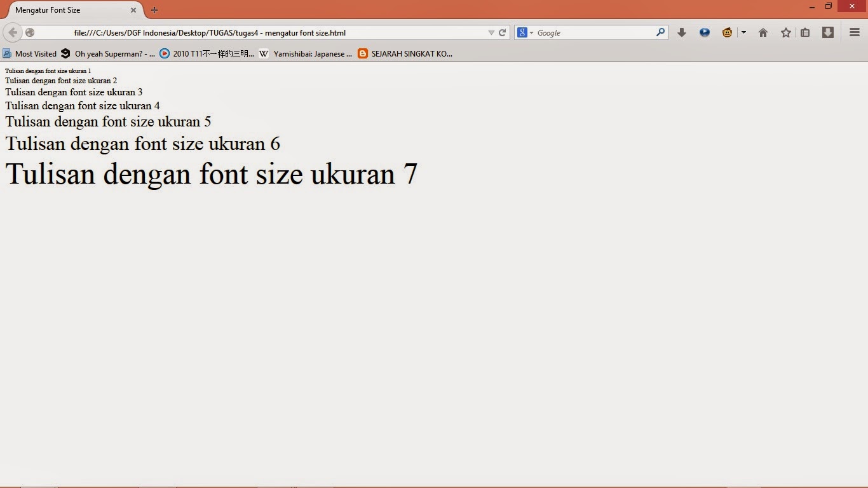Open a new browser tab

[154, 10]
